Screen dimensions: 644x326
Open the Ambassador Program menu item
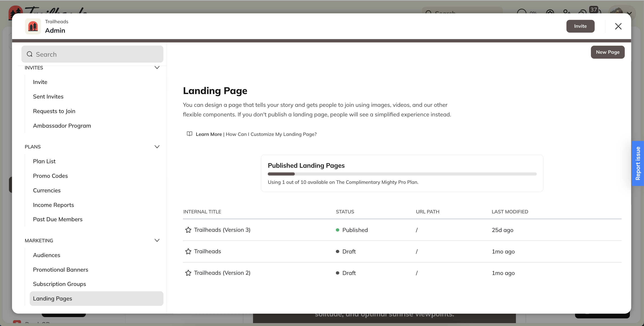62,126
